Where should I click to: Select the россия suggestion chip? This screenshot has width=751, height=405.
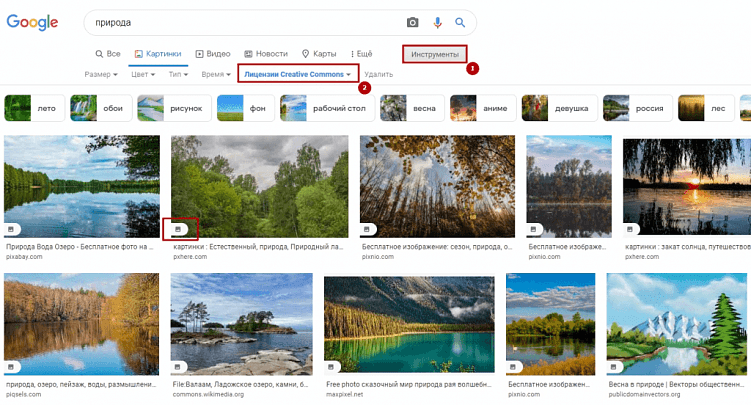click(637, 108)
